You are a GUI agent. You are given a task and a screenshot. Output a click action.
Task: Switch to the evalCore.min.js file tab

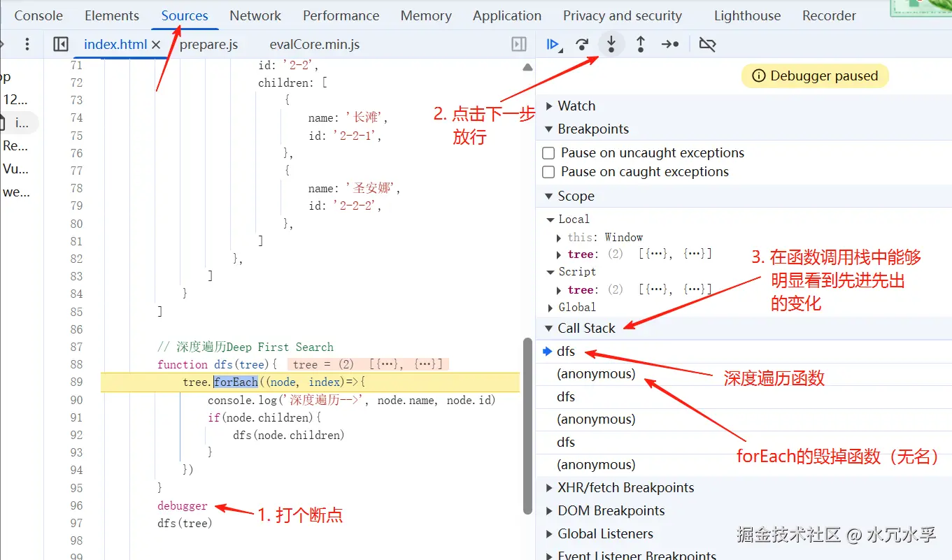[x=315, y=45]
